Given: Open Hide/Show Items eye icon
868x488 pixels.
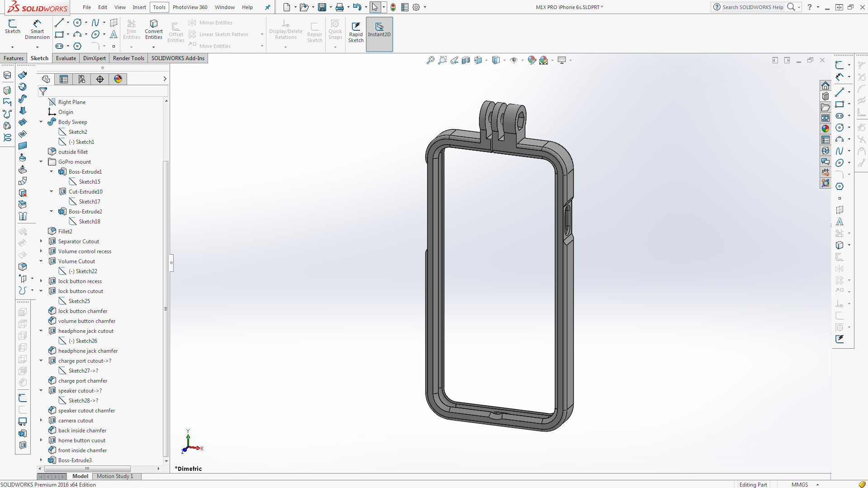Looking at the screenshot, I should pyautogui.click(x=514, y=60).
